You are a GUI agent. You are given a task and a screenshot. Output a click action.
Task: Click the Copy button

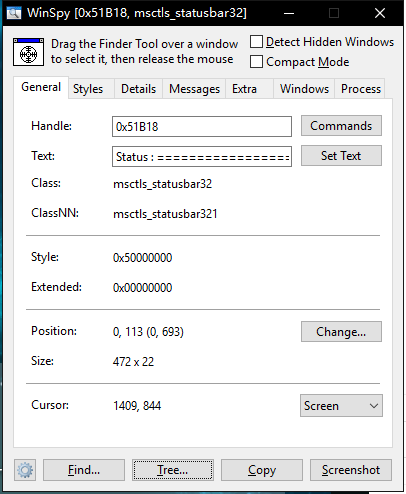(x=262, y=470)
